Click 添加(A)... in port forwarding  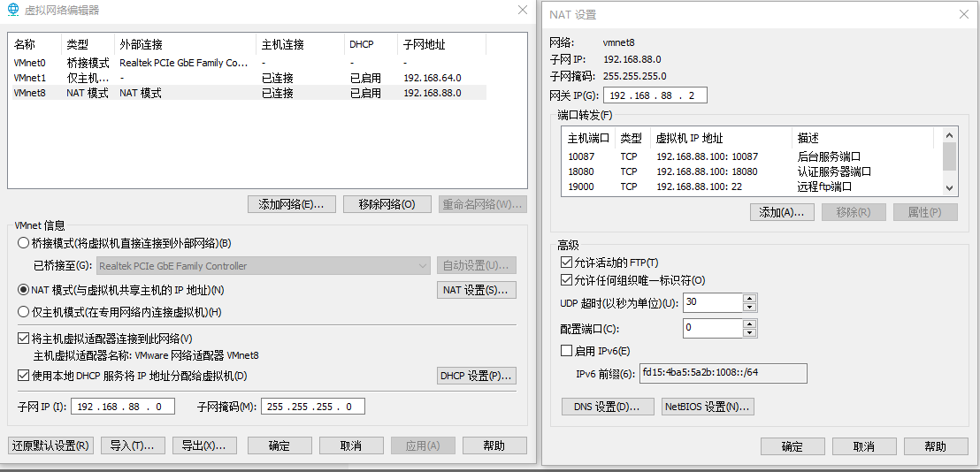coord(782,212)
